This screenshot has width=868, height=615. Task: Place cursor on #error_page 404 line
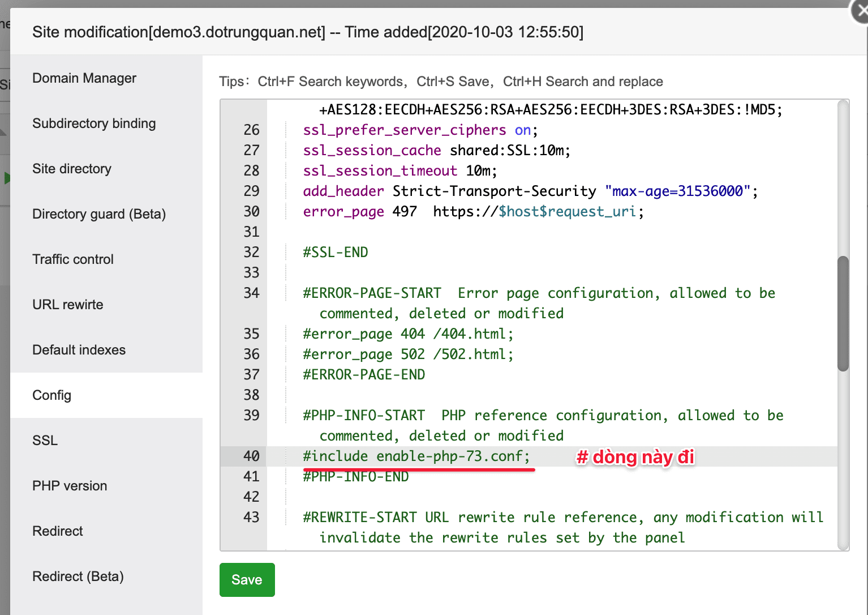tap(407, 334)
